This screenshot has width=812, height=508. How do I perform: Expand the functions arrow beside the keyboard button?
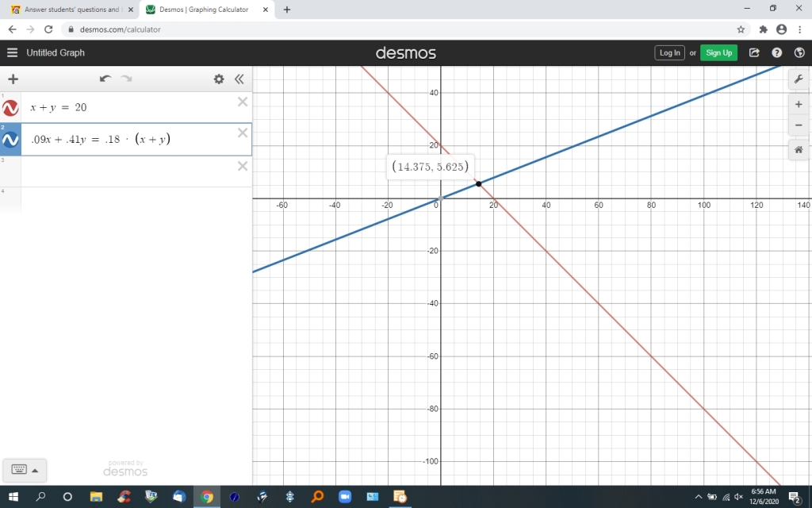coord(35,470)
